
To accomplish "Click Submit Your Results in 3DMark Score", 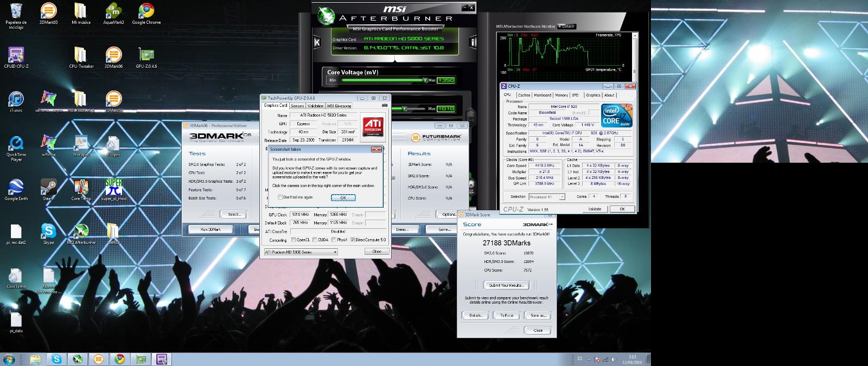I will pos(506,285).
